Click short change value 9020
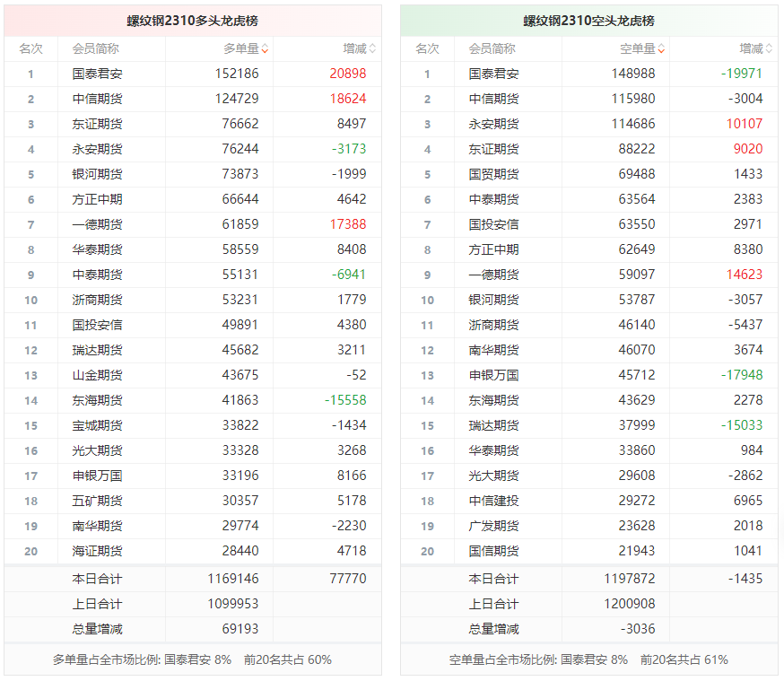Image resolution: width=784 pixels, height=681 pixels. tap(748, 149)
